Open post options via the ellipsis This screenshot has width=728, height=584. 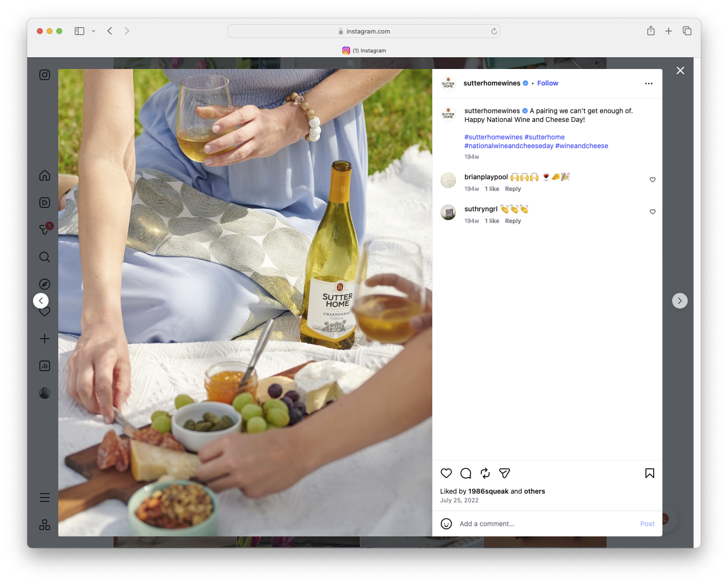pyautogui.click(x=649, y=83)
